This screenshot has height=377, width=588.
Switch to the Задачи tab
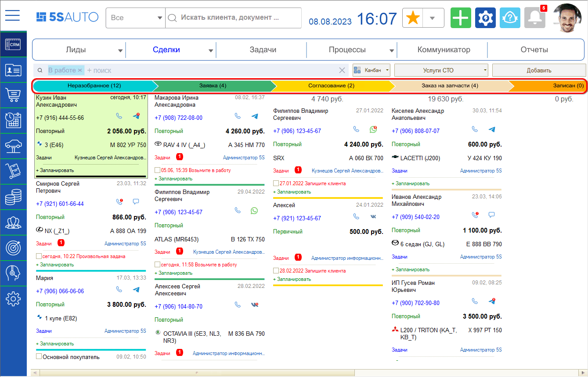click(263, 50)
